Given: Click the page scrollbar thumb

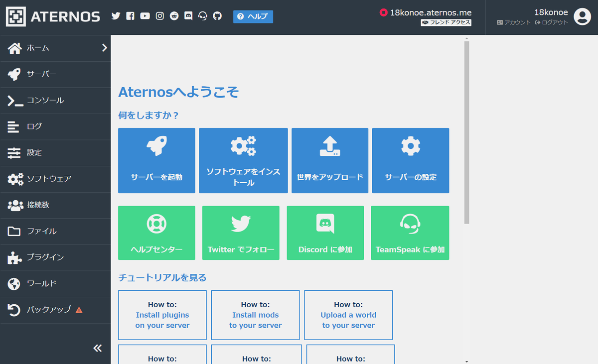Looking at the screenshot, I should (x=467, y=132).
